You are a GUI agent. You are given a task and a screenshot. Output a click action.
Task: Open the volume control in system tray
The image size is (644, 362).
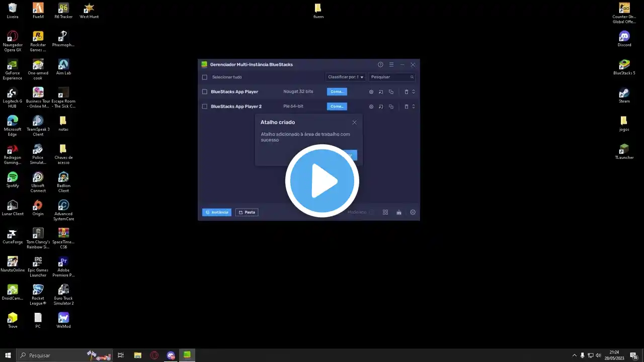click(599, 355)
